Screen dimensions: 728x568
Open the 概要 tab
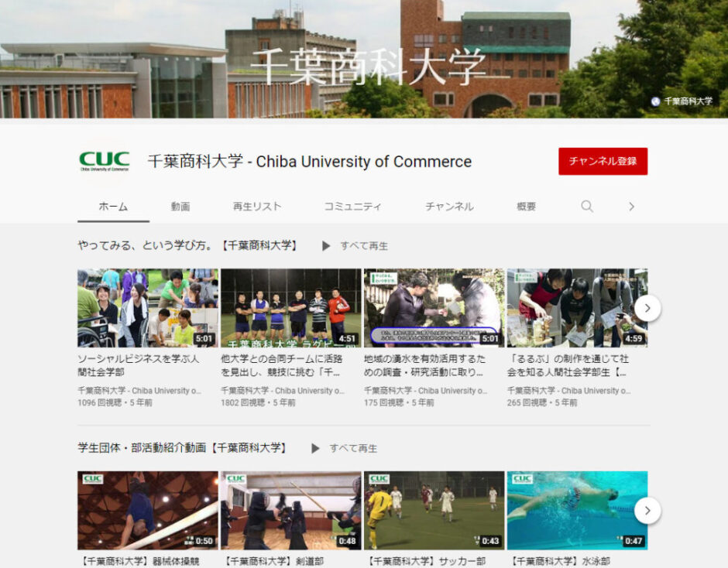tap(527, 207)
